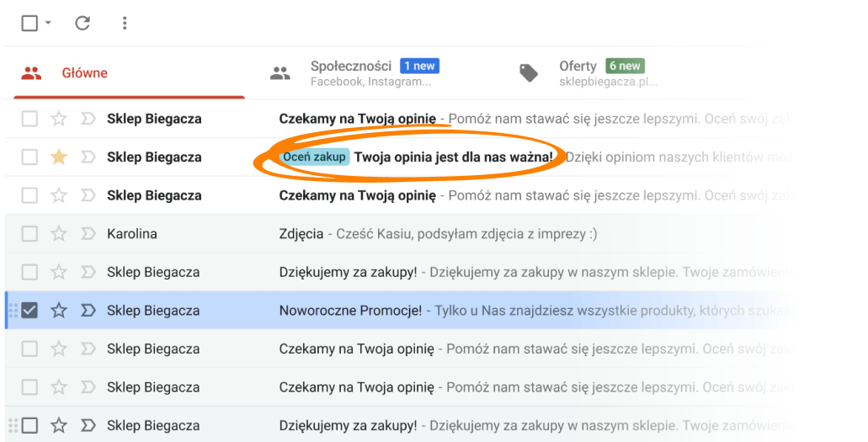Viewport: 868px width, 442px height.
Task: Star the bottom 'Dziękujemy za zakupy!' email
Action: click(59, 425)
